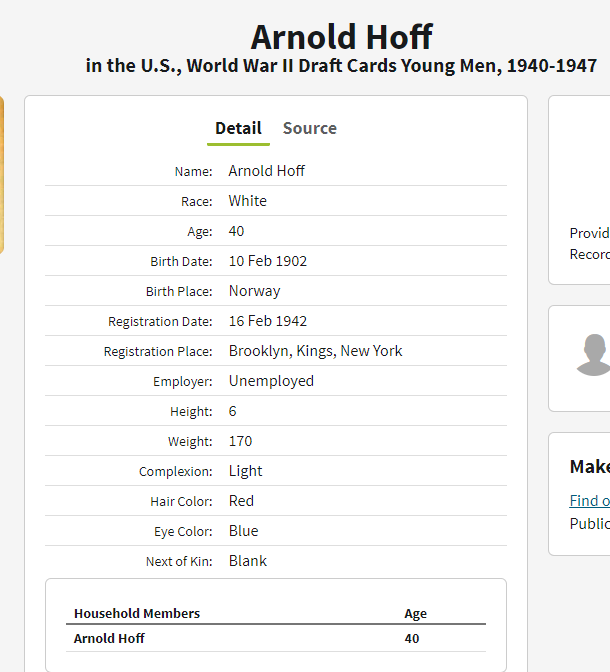Open Arnold Hoff household member entry

click(109, 638)
